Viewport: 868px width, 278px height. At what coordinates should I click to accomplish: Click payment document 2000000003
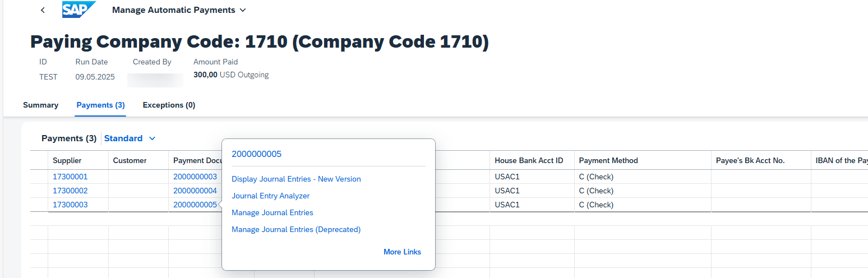(195, 177)
